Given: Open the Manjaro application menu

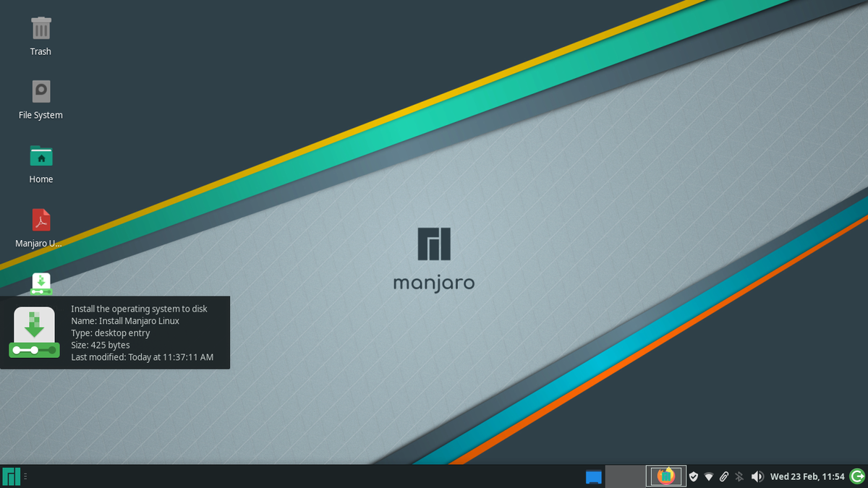Looking at the screenshot, I should click(11, 476).
